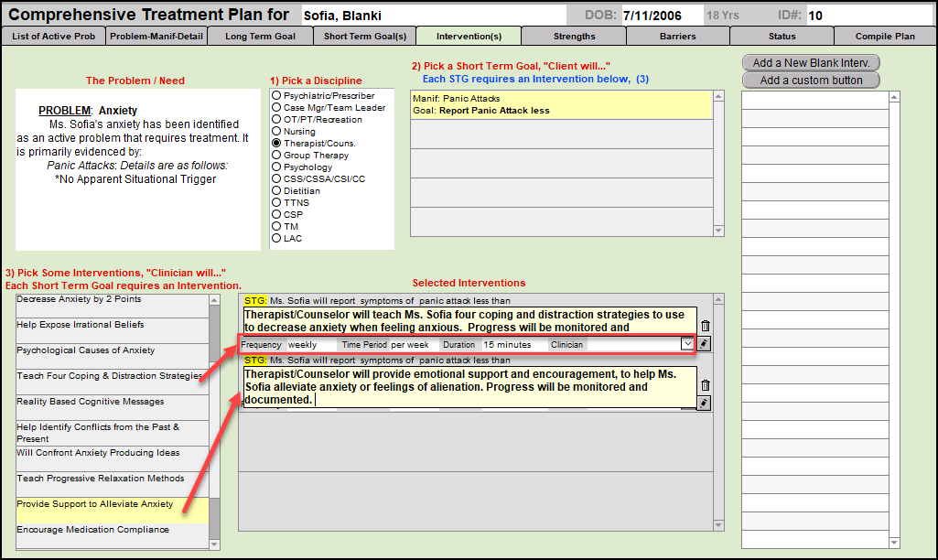Select the Psychiatric/Prescriber discipline
Image resolution: width=938 pixels, height=560 pixels.
tap(275, 95)
